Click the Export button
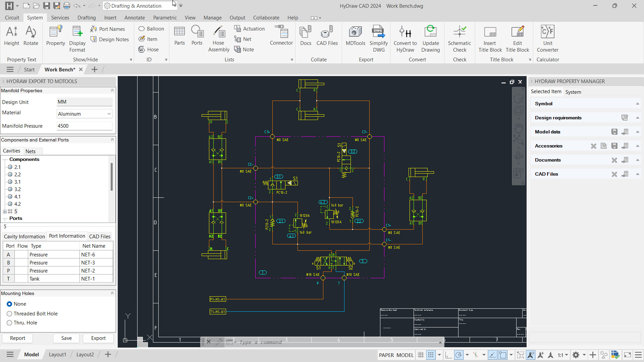This screenshot has width=644, height=362. 98,338
